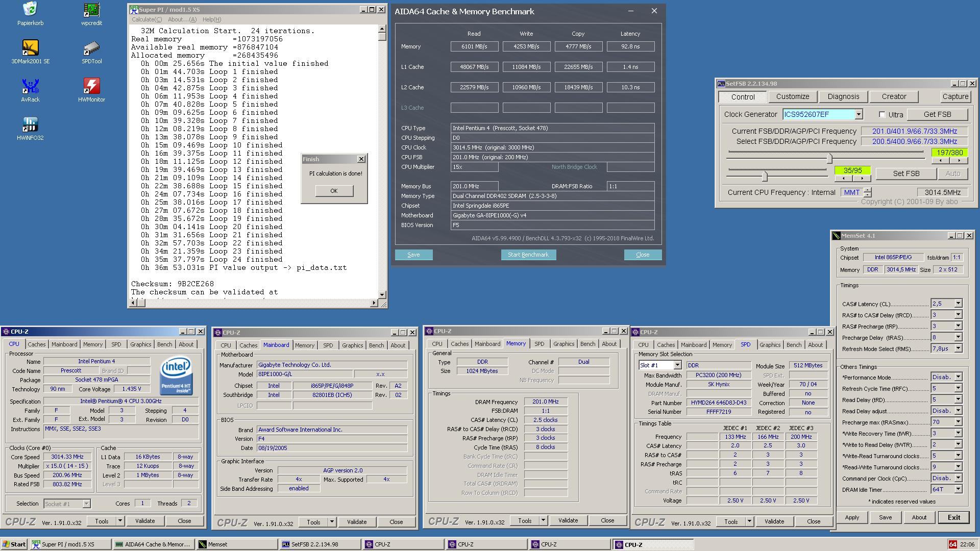Image resolution: width=980 pixels, height=551 pixels.
Task: Select Bench tab in CPU-Z Memory window
Action: (587, 344)
